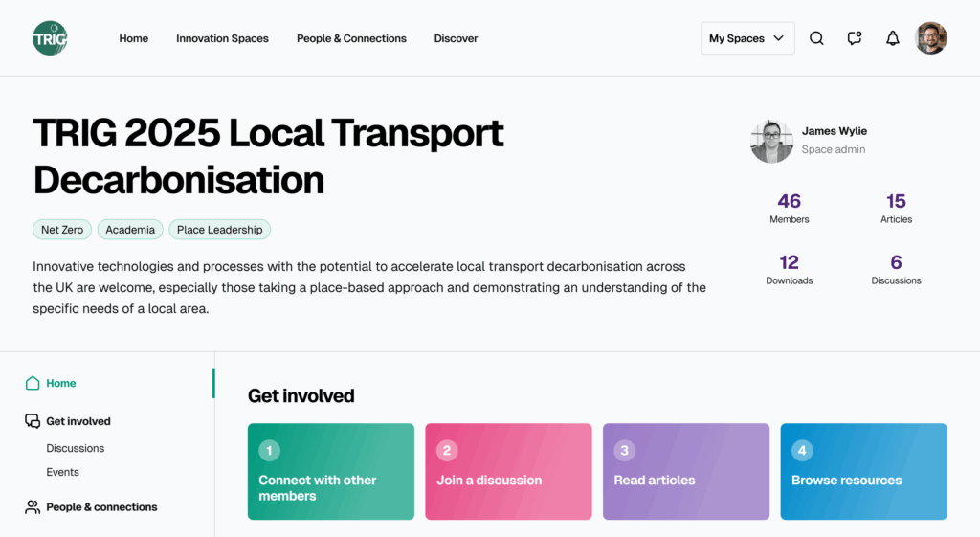Open the search magnifier icon
Image resolution: width=980 pixels, height=537 pixels.
click(816, 38)
